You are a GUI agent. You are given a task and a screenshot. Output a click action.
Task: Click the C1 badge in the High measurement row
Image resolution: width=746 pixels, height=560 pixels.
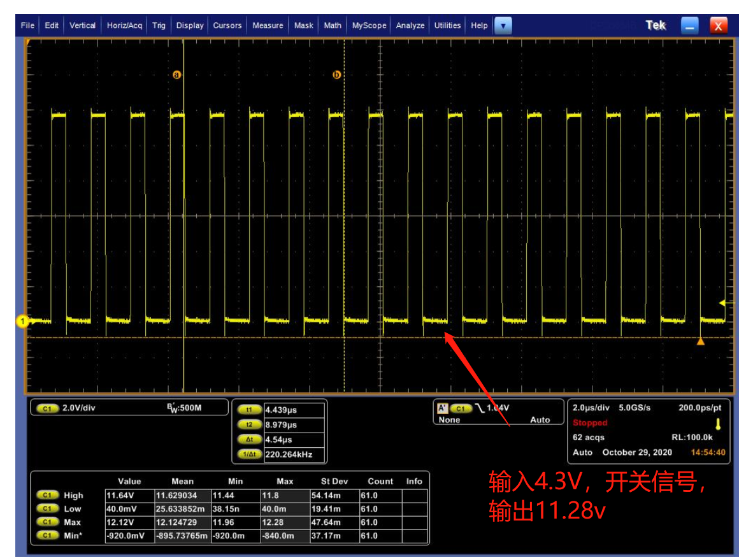pos(47,495)
